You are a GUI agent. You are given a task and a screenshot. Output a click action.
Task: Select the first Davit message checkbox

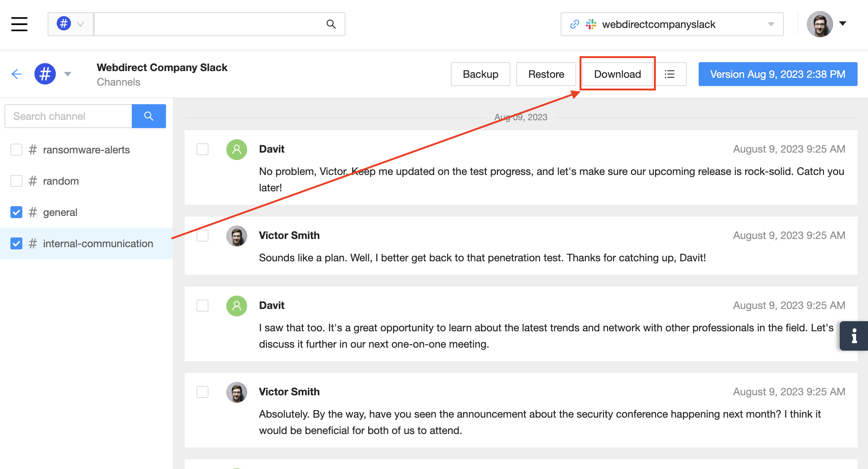coord(202,149)
